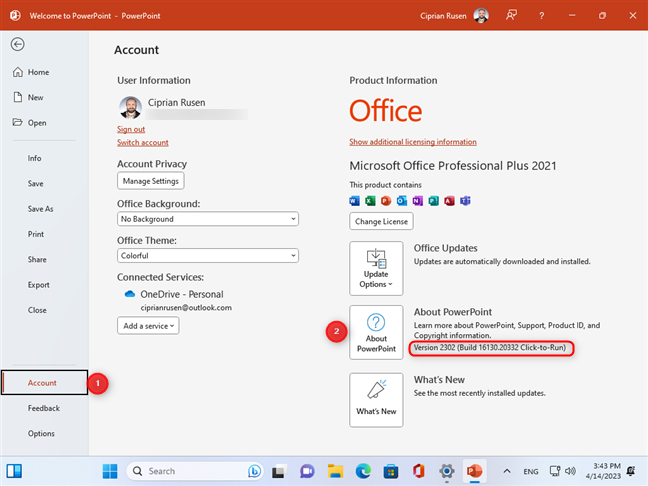Screen dimensions: 648x486
Task: Select Account in backstage menu
Action: pyautogui.click(x=44, y=383)
